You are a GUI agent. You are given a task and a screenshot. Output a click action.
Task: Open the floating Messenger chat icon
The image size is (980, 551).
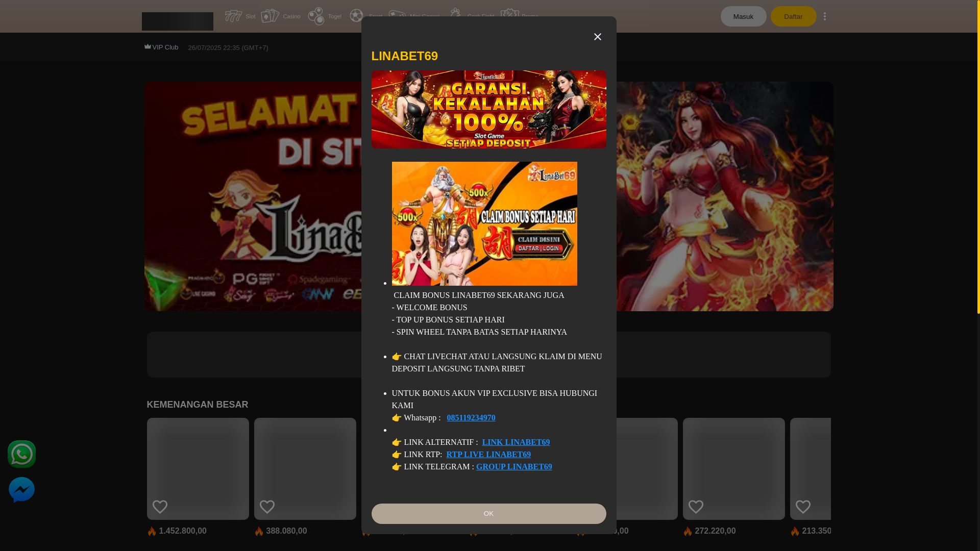pyautogui.click(x=21, y=490)
